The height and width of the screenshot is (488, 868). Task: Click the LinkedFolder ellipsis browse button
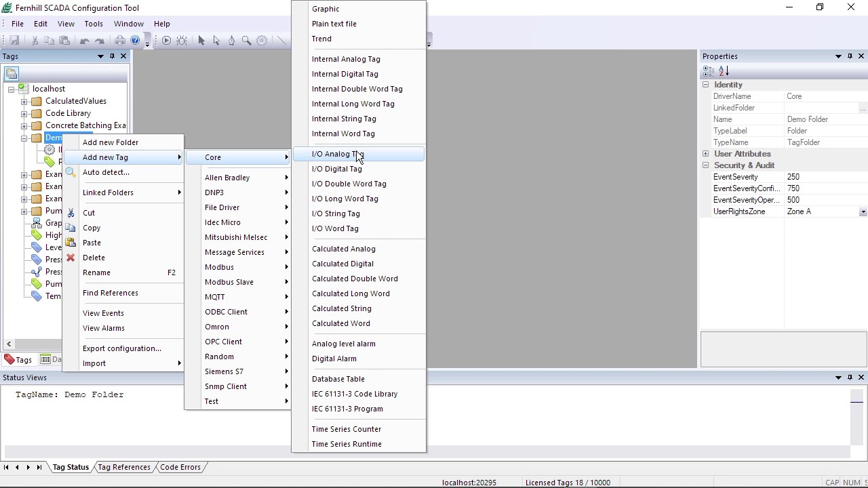863,108
